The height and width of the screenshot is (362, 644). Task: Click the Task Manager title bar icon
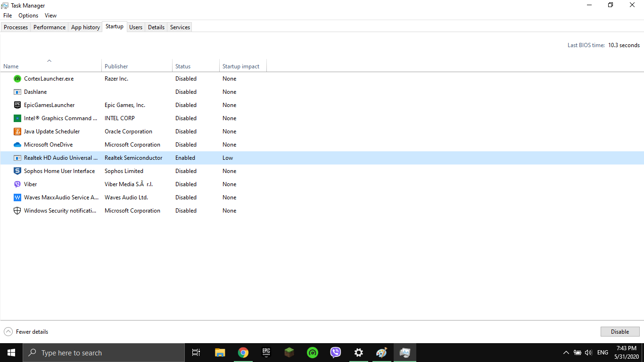pos(5,5)
